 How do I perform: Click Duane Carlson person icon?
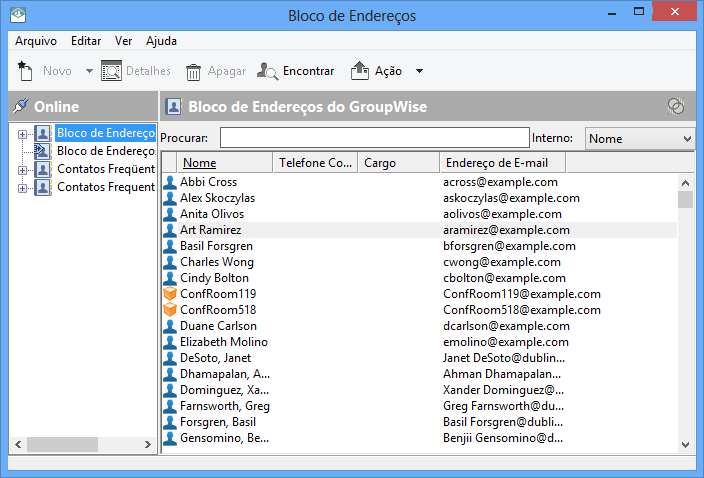(x=170, y=326)
